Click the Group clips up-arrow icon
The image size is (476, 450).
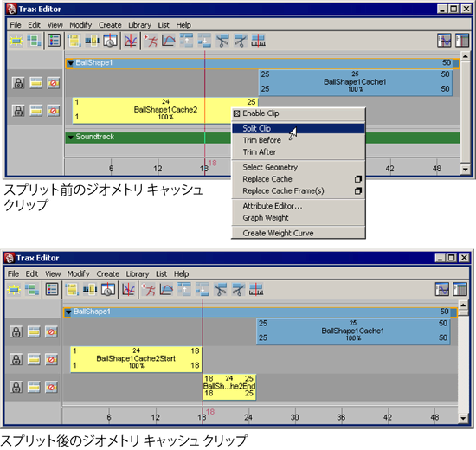(x=186, y=41)
